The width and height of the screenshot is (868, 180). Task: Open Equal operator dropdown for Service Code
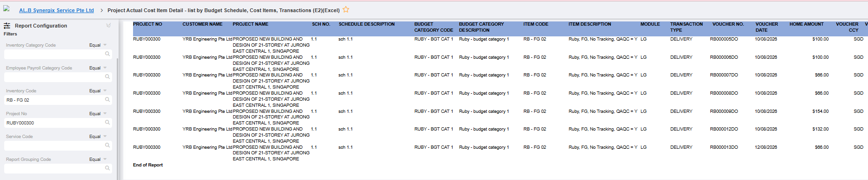pyautogui.click(x=98, y=137)
